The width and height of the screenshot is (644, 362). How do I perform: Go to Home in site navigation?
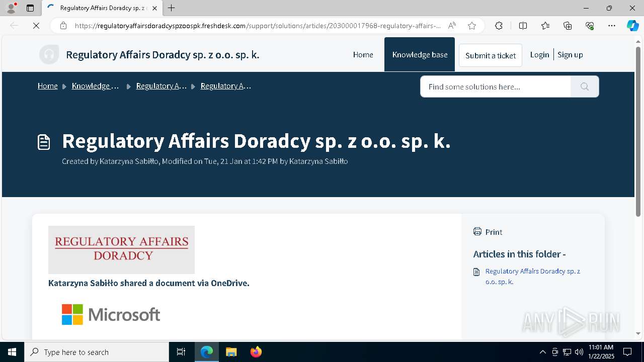363,55
